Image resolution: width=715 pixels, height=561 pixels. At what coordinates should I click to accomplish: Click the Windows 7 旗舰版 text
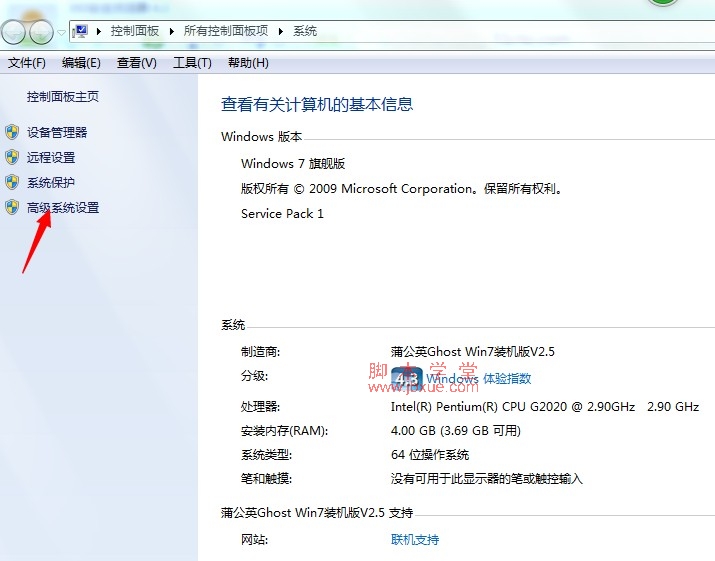293,163
